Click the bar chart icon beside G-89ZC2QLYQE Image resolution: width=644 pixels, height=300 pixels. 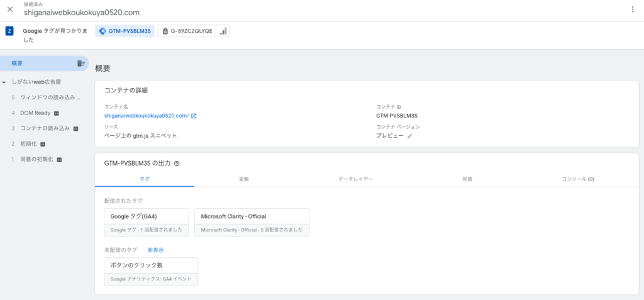tap(223, 31)
